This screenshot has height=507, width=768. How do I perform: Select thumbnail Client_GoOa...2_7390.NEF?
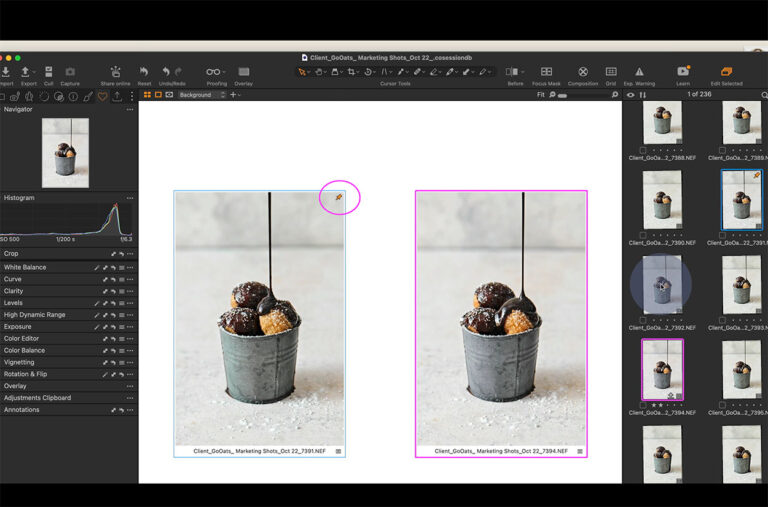coord(662,200)
